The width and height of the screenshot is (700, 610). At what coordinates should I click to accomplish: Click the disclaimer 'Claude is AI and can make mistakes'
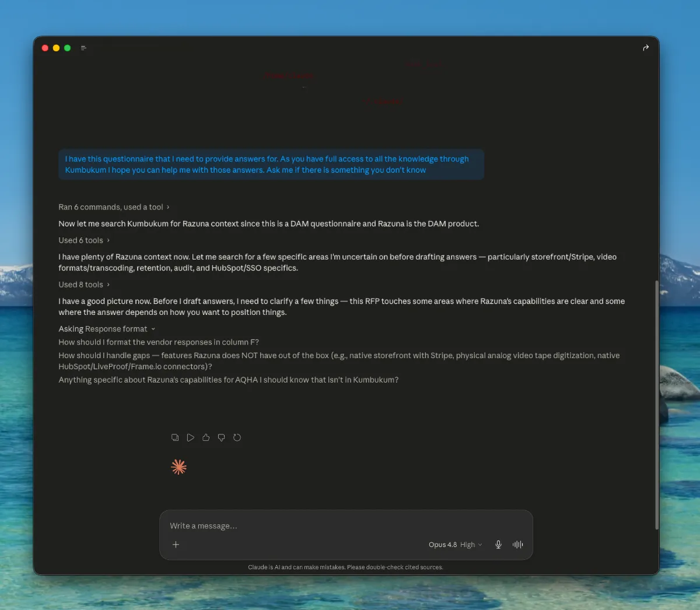pos(345,567)
